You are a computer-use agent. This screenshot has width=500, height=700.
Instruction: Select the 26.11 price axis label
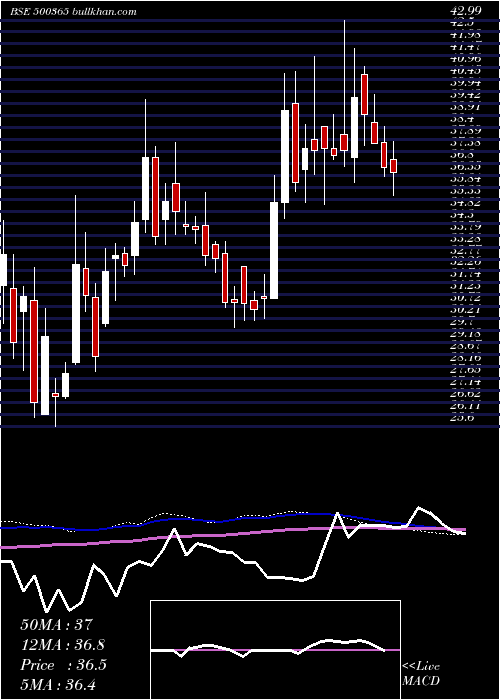(x=465, y=406)
